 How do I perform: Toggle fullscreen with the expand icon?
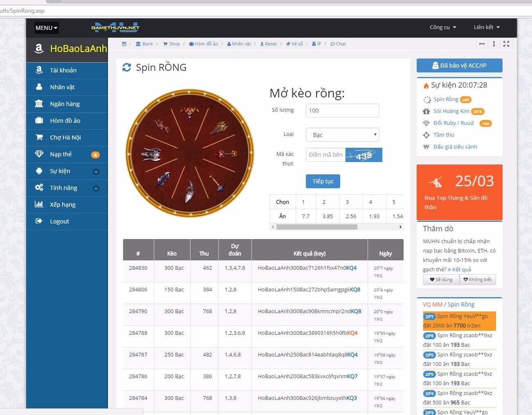tap(506, 44)
